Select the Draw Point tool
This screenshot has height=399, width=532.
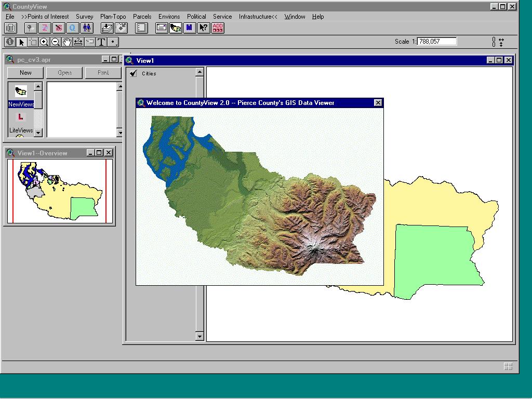[113, 42]
